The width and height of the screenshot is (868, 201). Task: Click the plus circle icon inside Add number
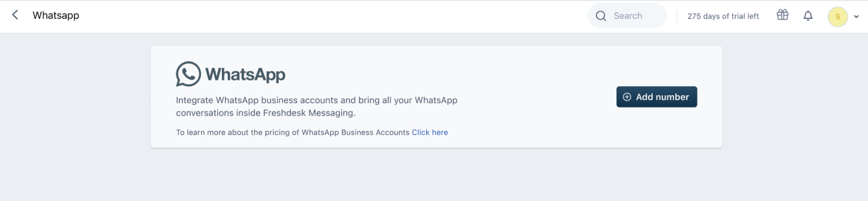point(627,97)
